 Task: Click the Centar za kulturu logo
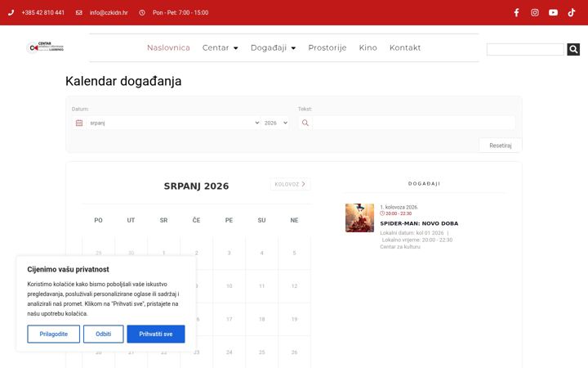46,47
